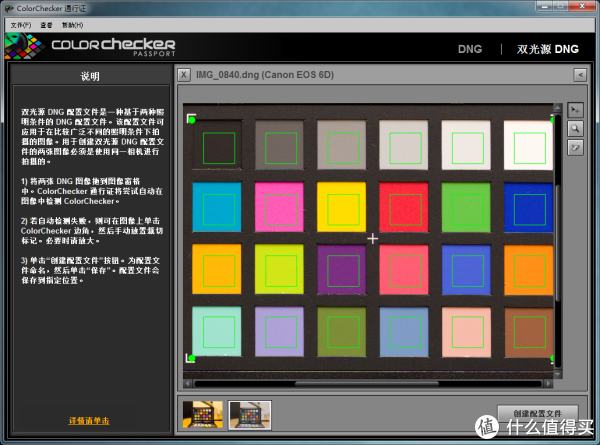Click the vertical scrollbar of image view
The width and height of the screenshot is (600, 445).
pyautogui.click(x=558, y=241)
